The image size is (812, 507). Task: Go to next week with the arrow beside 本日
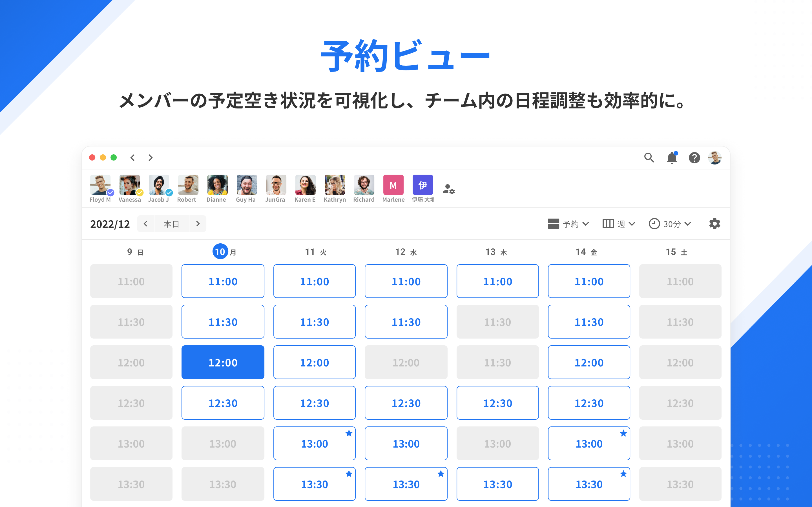pyautogui.click(x=198, y=224)
